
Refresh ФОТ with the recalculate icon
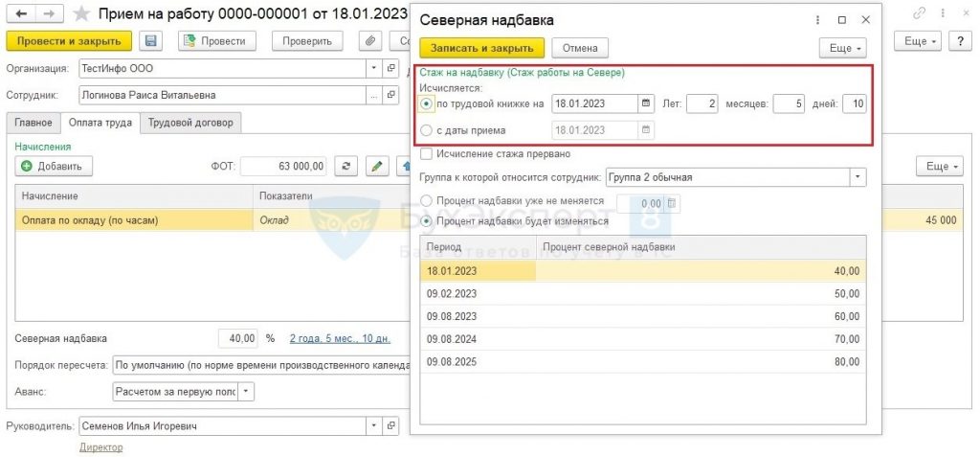point(345,166)
